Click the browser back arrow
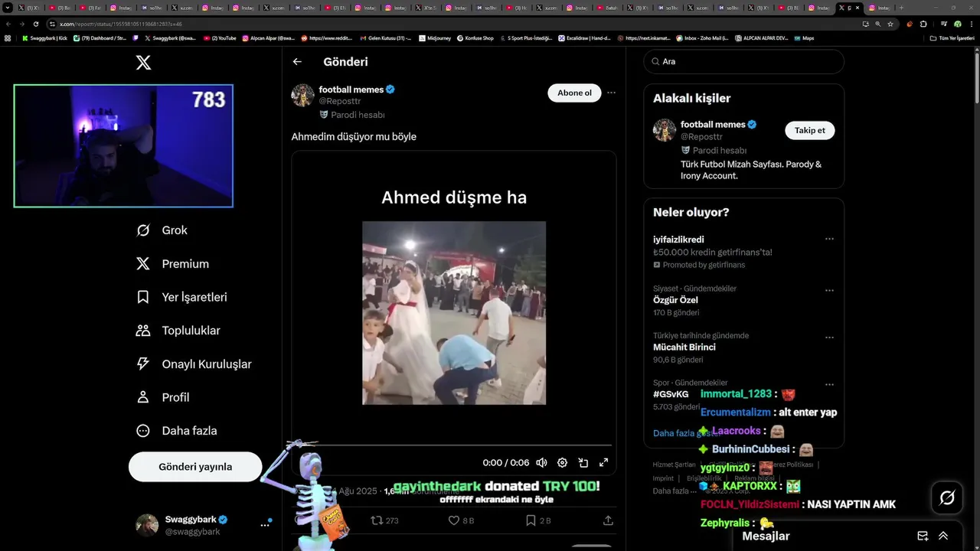Viewport: 980px width, 551px height. [x=8, y=24]
